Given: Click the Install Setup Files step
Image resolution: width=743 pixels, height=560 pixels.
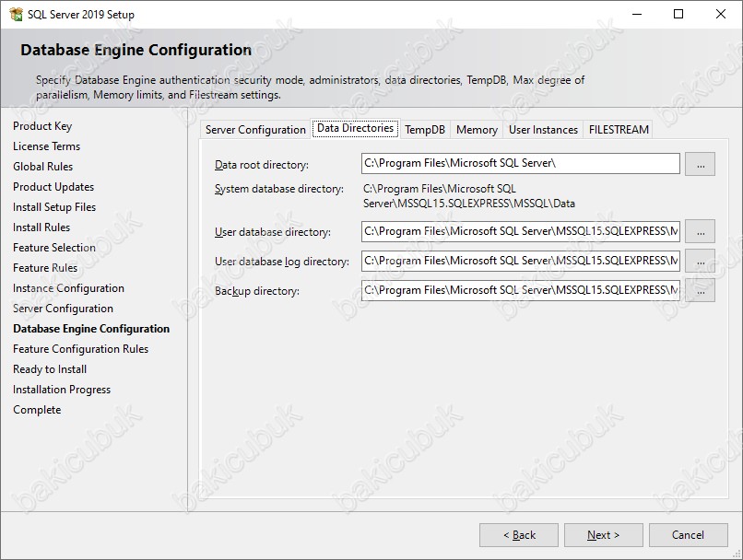Looking at the screenshot, I should [x=54, y=207].
